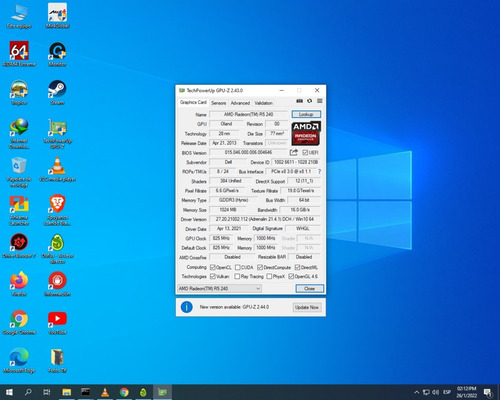Switch to the Graphics Card tab

coord(193,102)
